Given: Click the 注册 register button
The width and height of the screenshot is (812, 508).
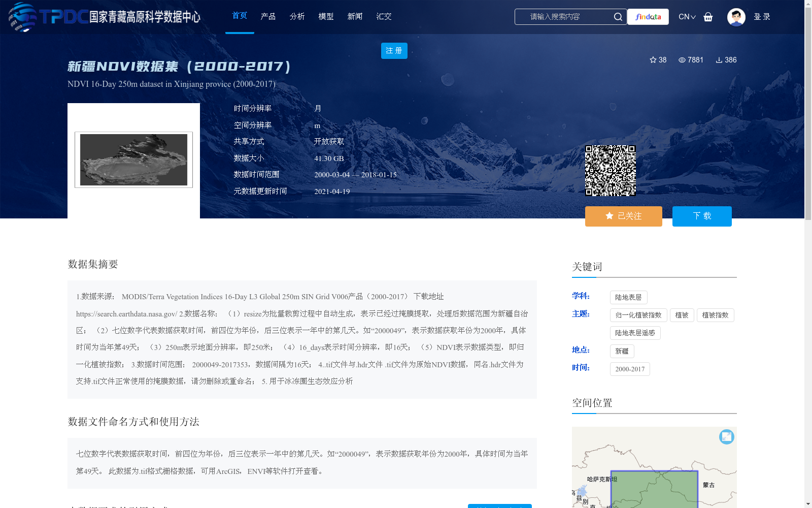Looking at the screenshot, I should (394, 51).
